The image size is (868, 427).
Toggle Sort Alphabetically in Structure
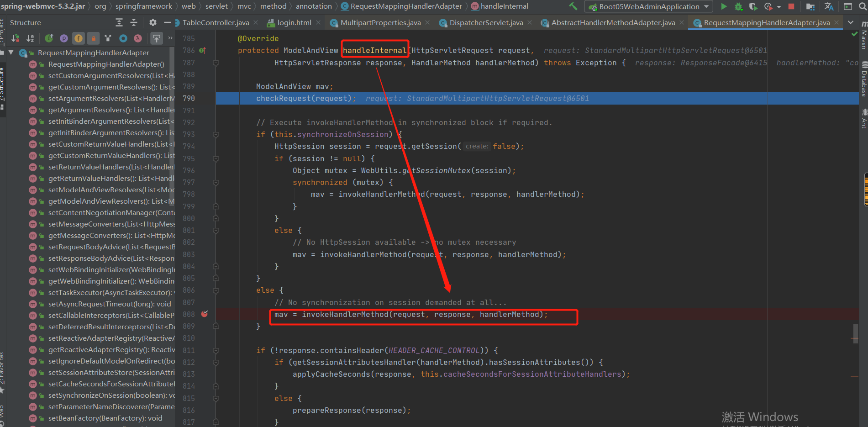(30, 38)
